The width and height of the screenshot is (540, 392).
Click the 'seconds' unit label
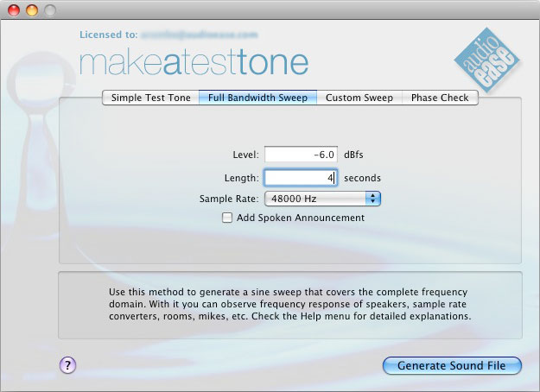coord(362,178)
